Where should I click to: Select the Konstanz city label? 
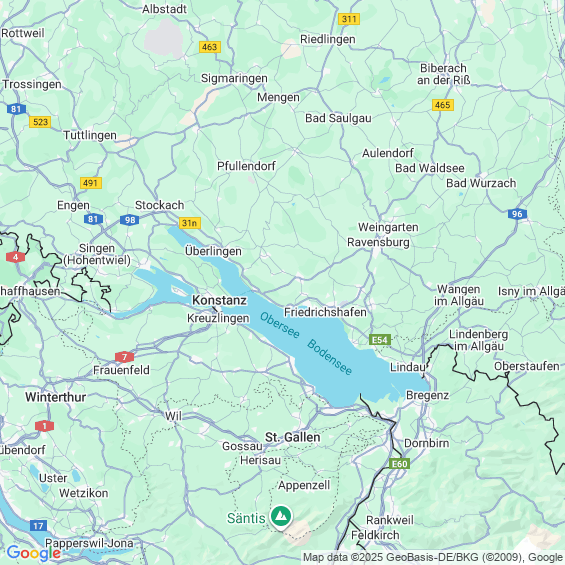pos(219,300)
